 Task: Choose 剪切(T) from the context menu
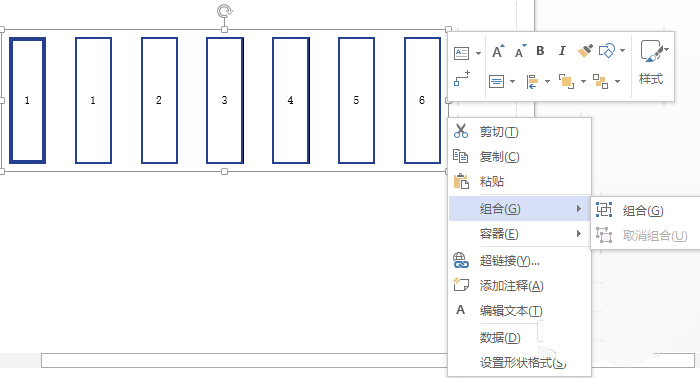(x=520, y=132)
